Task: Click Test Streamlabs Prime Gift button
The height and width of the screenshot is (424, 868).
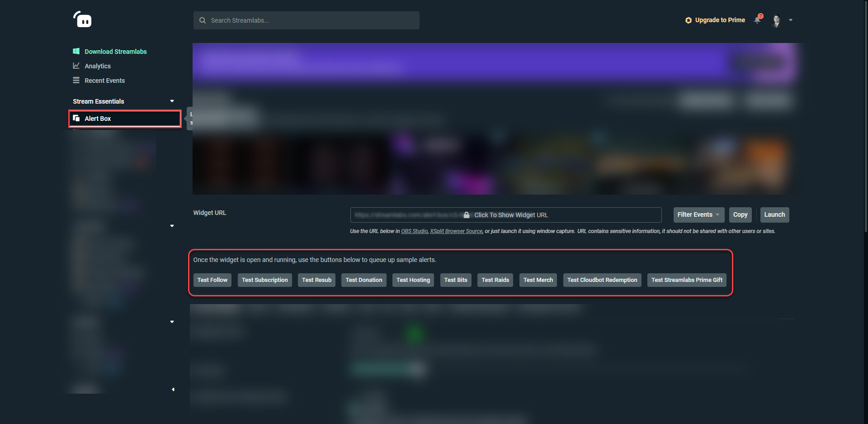Action: pos(687,280)
